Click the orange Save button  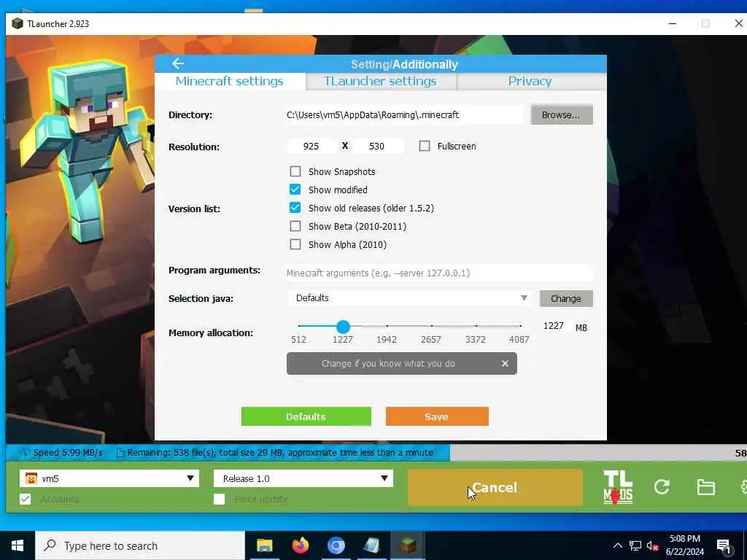pos(437,416)
